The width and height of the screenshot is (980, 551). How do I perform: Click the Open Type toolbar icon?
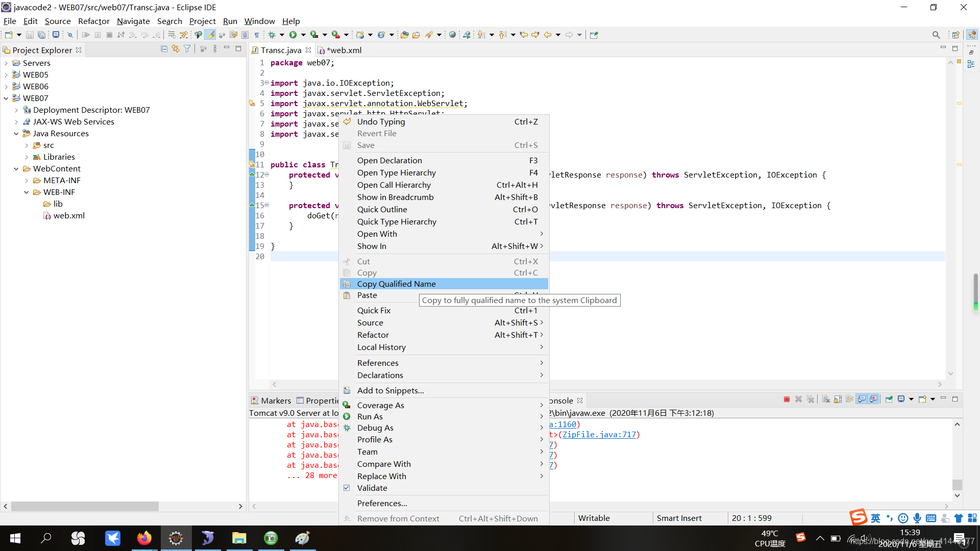(x=404, y=35)
